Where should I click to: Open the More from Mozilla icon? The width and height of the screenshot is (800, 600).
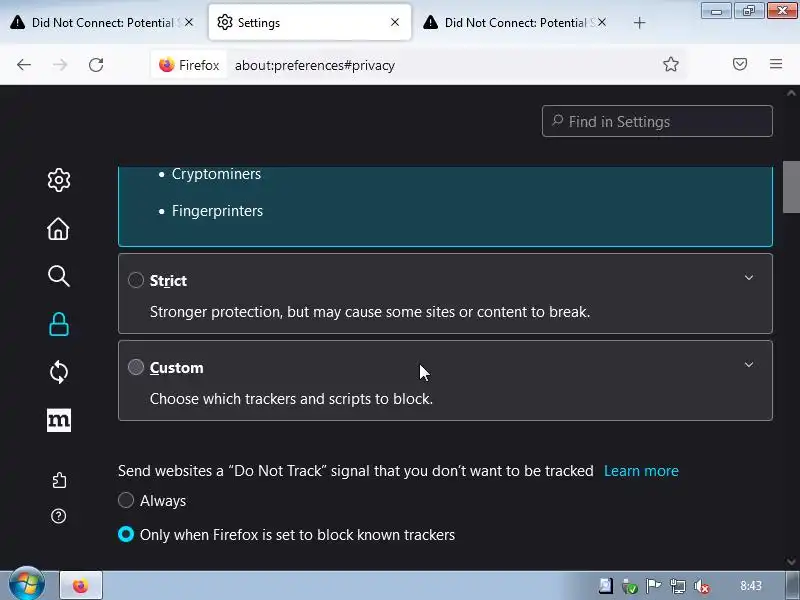(59, 420)
